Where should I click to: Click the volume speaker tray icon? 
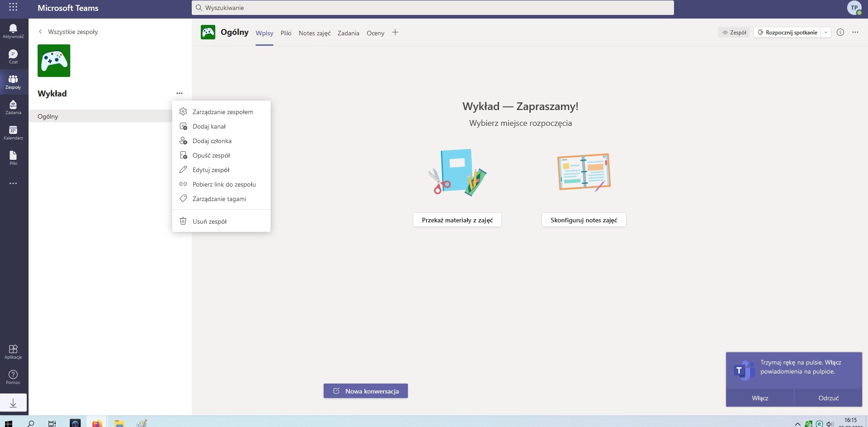(830, 424)
